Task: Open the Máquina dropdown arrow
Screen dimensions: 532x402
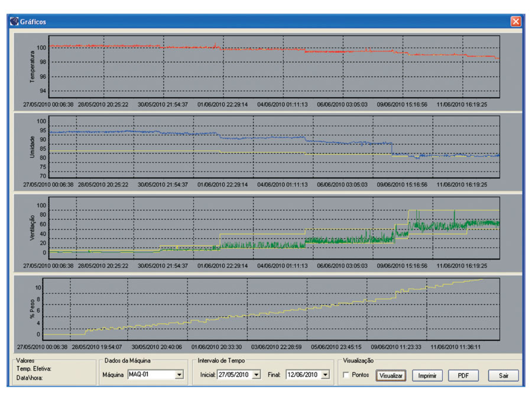Action: coord(179,375)
